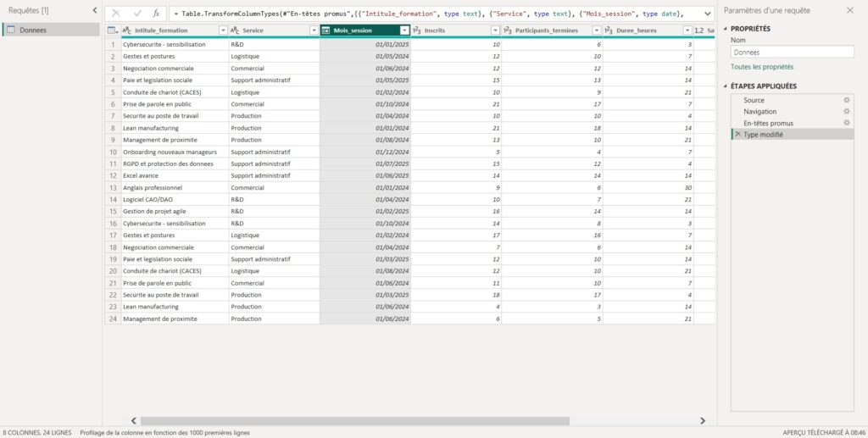The width and height of the screenshot is (868, 438).
Task: Select the Type modifié applied step
Action: click(x=793, y=135)
